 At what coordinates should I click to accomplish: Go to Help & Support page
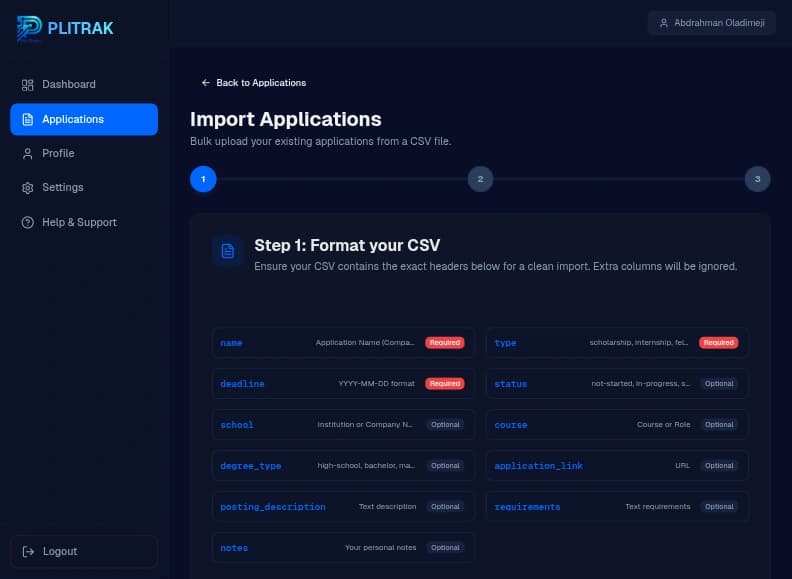tap(84, 222)
